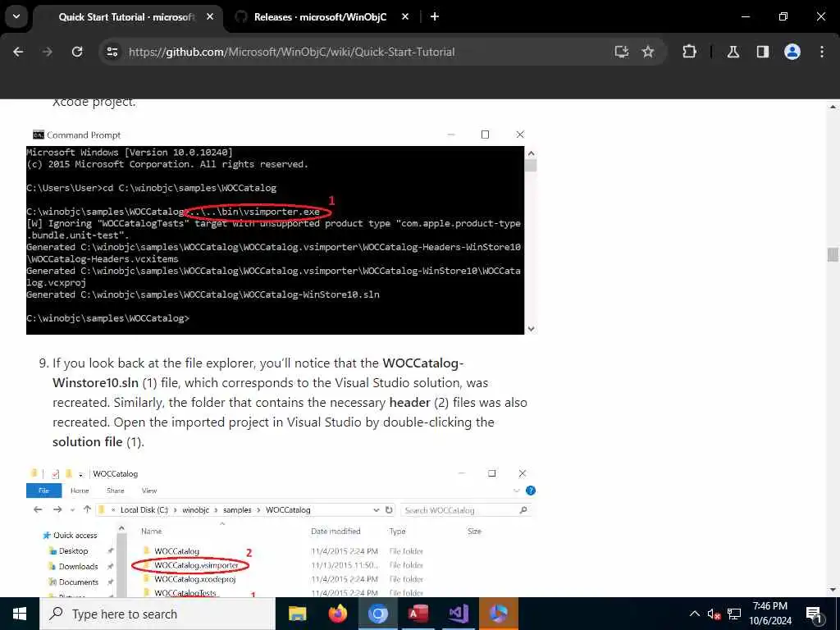Open Visual Studio from taskbar

pos(459,614)
